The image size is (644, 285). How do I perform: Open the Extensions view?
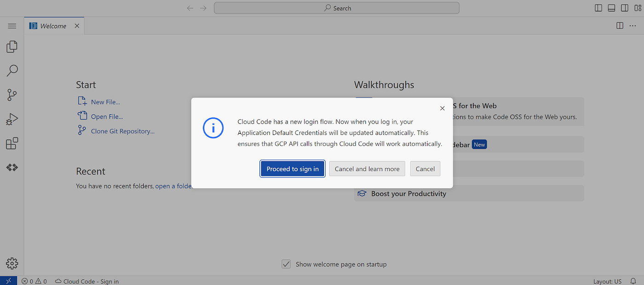click(12, 143)
